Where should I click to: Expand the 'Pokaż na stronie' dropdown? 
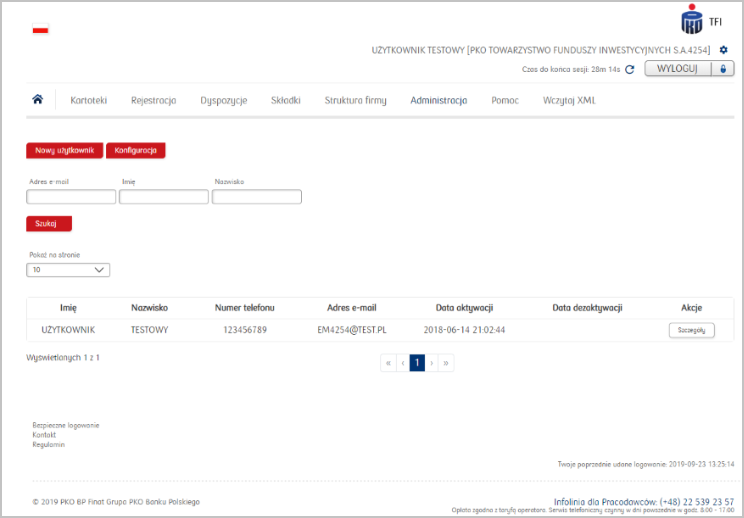(68, 270)
